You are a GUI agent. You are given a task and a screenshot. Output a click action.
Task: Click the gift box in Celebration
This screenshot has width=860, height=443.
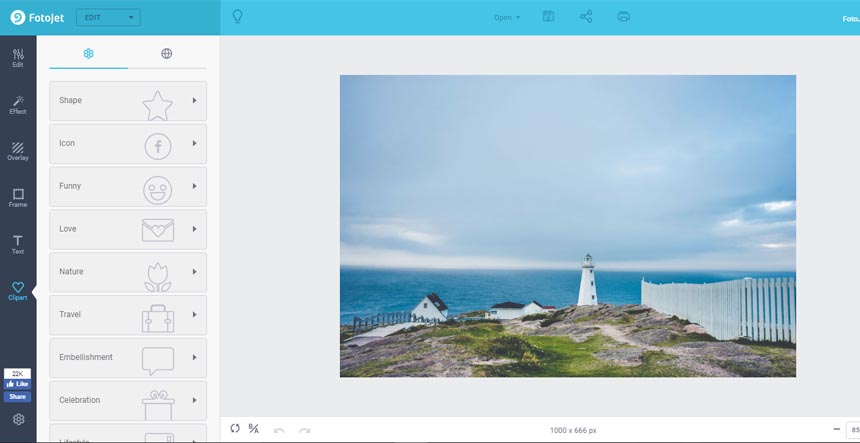pos(158,405)
